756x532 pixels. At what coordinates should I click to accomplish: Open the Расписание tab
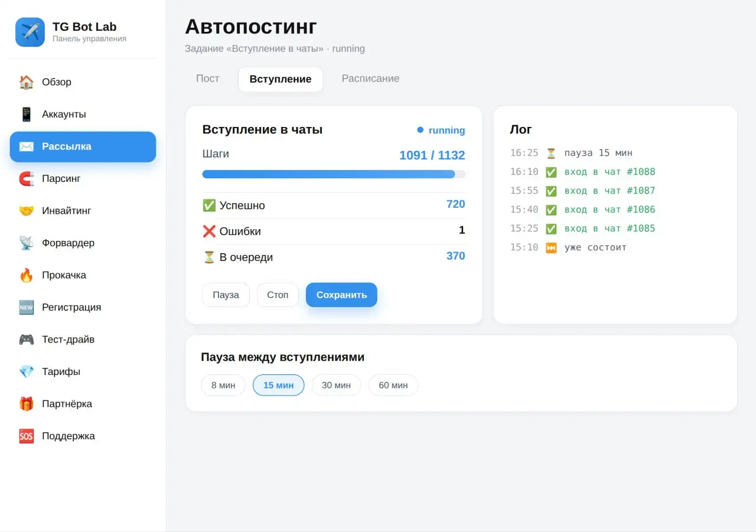coord(370,79)
